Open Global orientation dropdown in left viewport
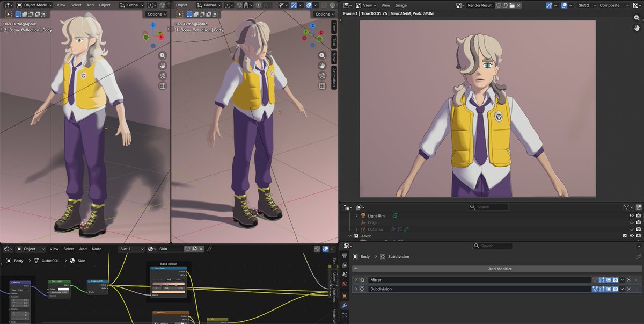 pos(133,5)
